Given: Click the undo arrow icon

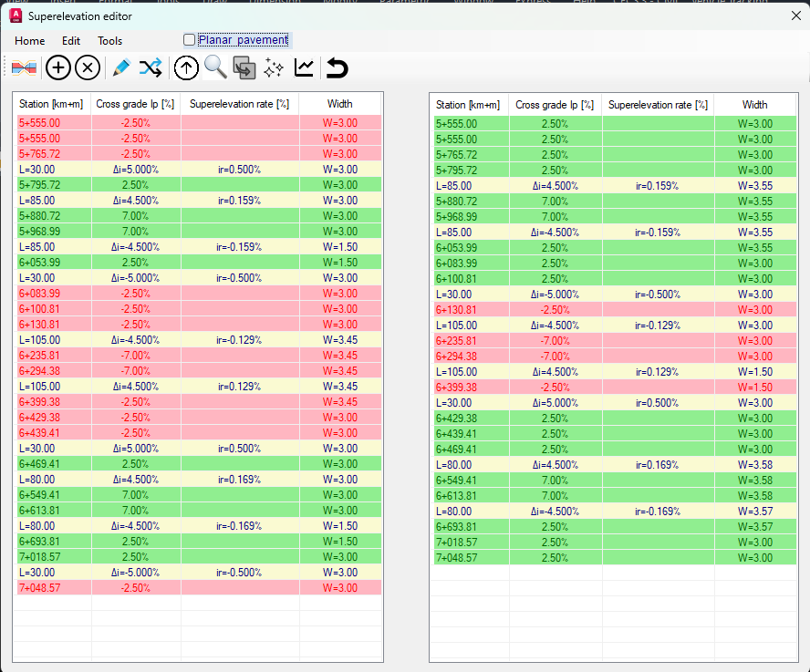Looking at the screenshot, I should tap(337, 67).
